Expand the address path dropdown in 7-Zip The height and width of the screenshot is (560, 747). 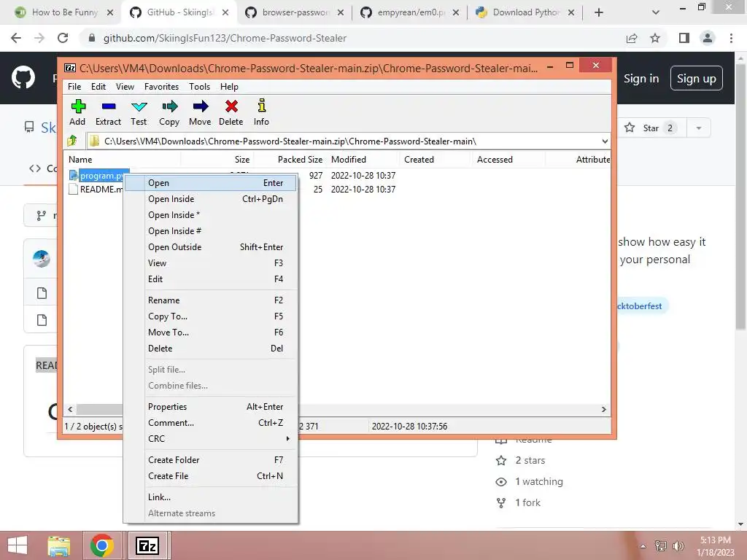(x=605, y=141)
